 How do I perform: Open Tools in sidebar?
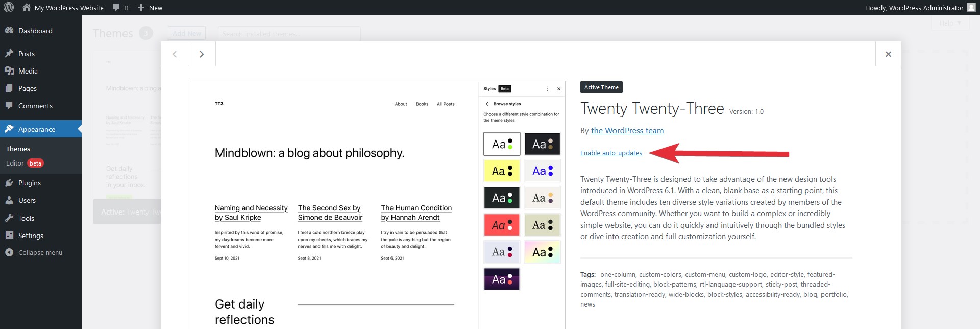point(41,218)
